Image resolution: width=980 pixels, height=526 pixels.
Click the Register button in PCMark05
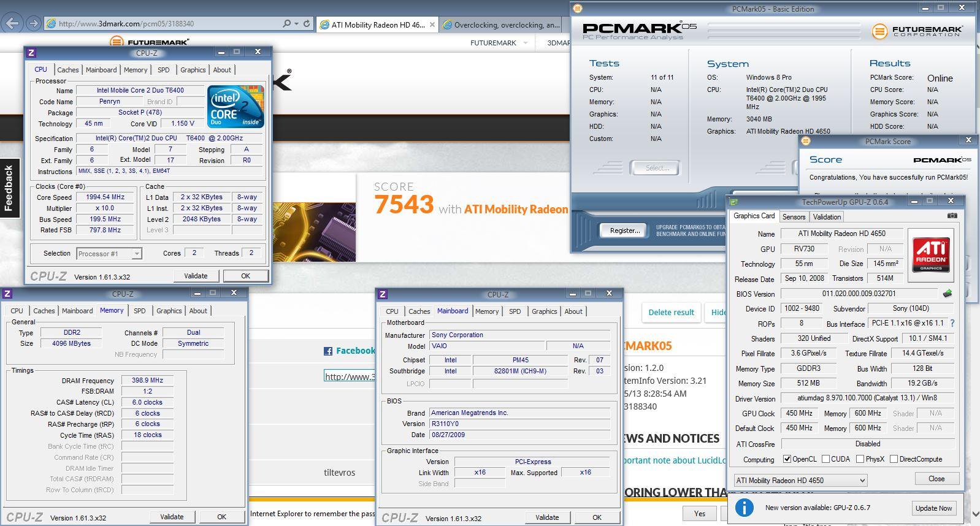point(625,231)
